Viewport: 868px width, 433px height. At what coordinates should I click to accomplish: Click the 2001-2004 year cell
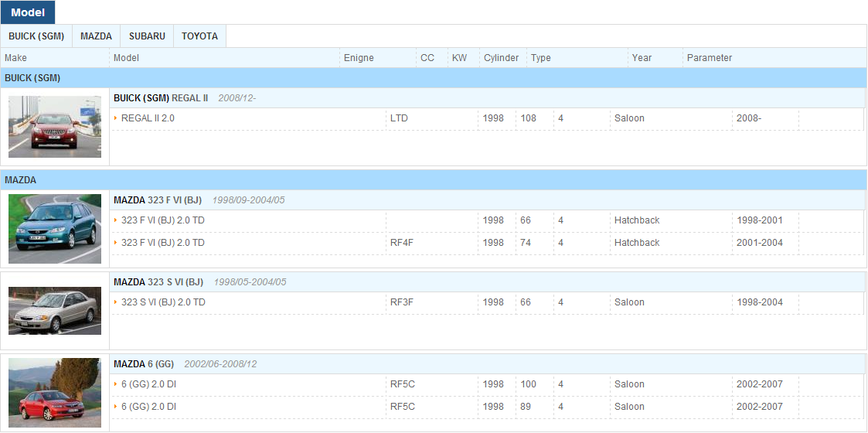[x=760, y=243]
